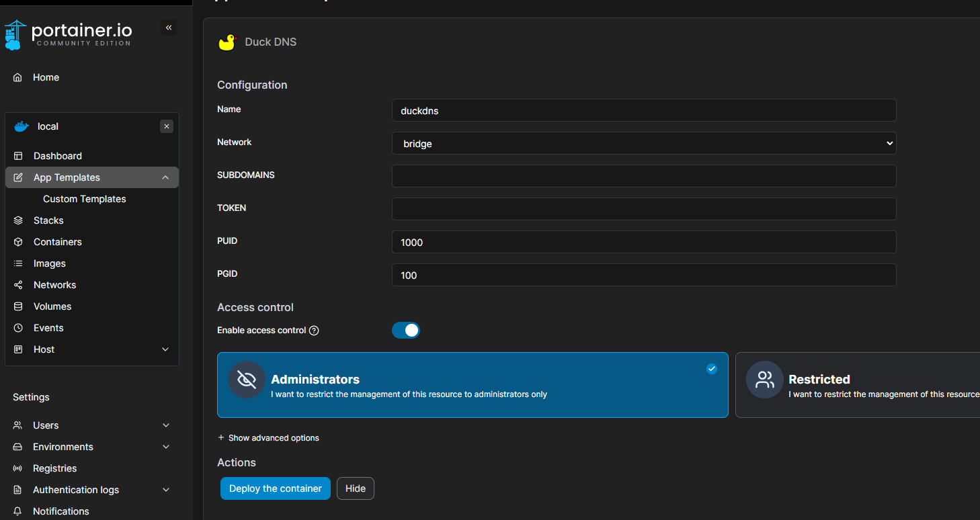The width and height of the screenshot is (980, 520).
Task: Click the Access control heading
Action: (x=255, y=308)
